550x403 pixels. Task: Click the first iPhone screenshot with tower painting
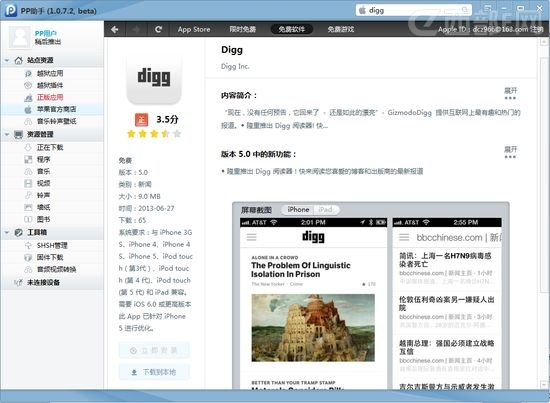(313, 303)
